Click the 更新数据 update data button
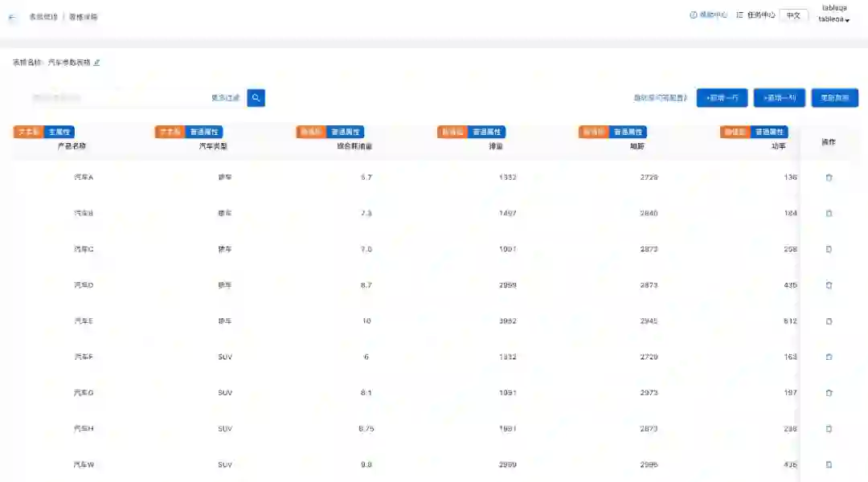The height and width of the screenshot is (482, 868). [x=835, y=98]
